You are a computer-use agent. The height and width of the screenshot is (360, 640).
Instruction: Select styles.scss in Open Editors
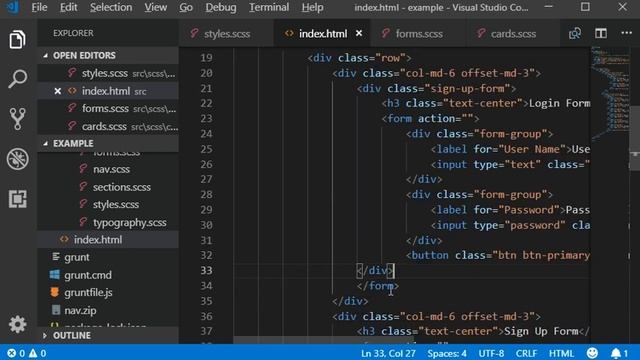coord(108,73)
